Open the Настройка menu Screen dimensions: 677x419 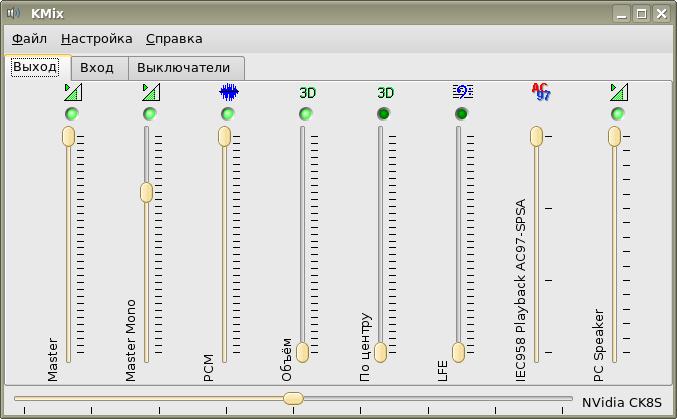click(97, 39)
